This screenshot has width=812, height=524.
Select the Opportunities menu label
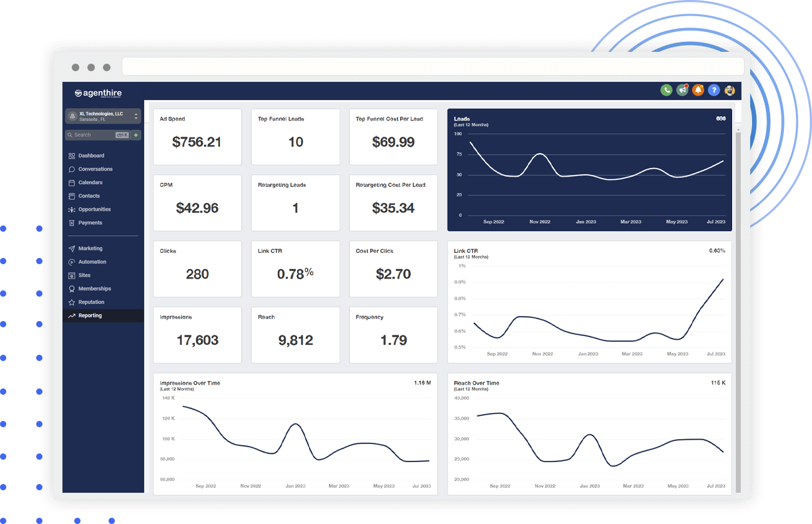point(95,209)
